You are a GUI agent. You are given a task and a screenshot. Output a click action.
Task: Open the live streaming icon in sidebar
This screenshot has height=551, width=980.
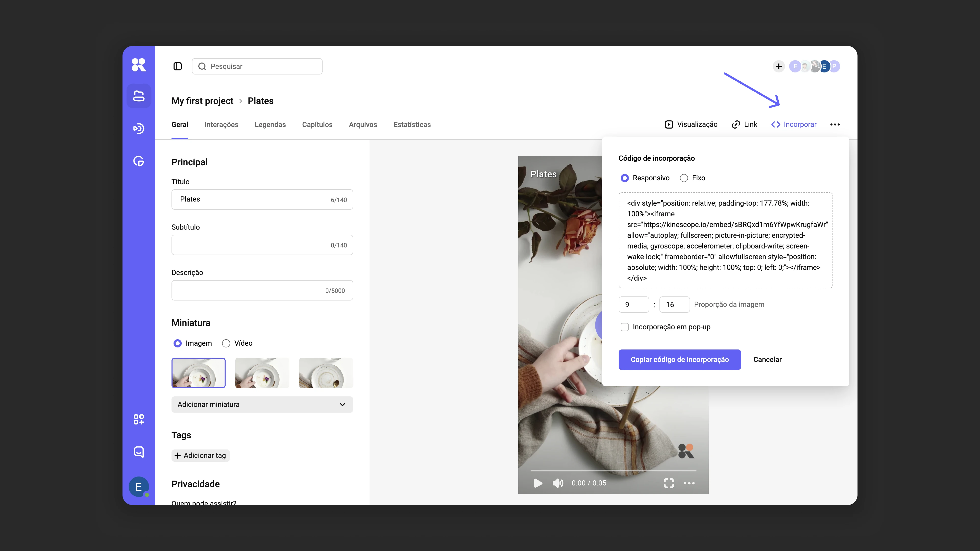[139, 129]
